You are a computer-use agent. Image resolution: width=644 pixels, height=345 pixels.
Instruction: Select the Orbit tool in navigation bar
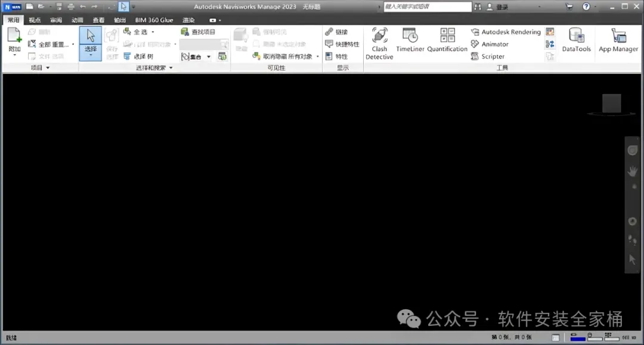tap(633, 222)
